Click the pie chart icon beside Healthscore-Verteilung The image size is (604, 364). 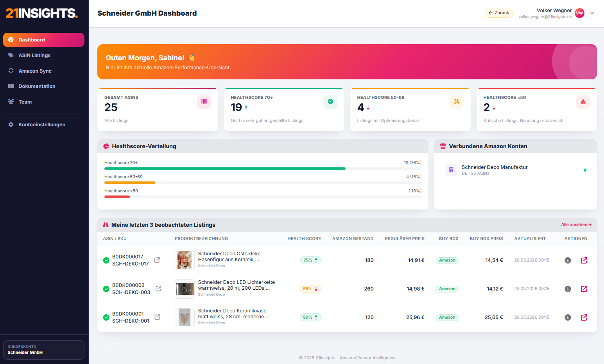point(106,146)
